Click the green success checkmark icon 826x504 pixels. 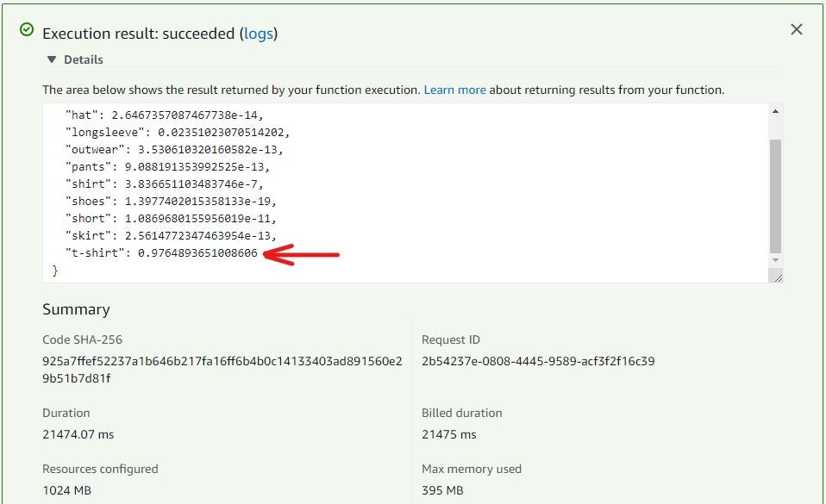point(26,32)
